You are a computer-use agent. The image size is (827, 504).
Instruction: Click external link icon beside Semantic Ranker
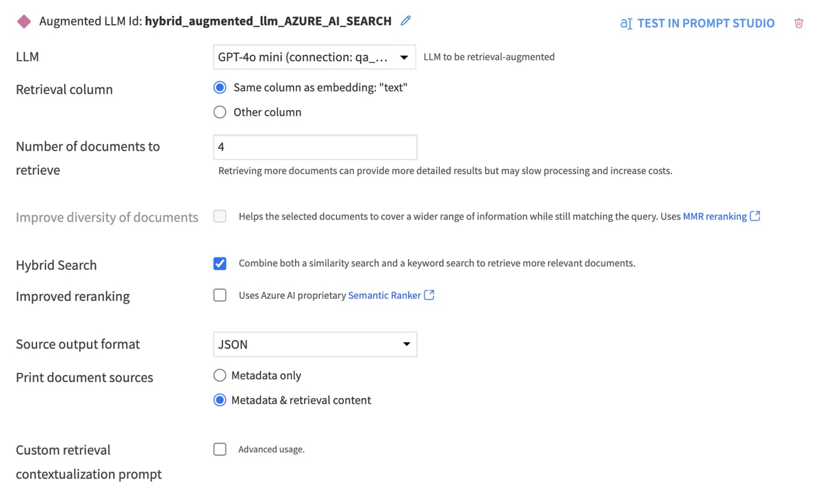coord(429,295)
